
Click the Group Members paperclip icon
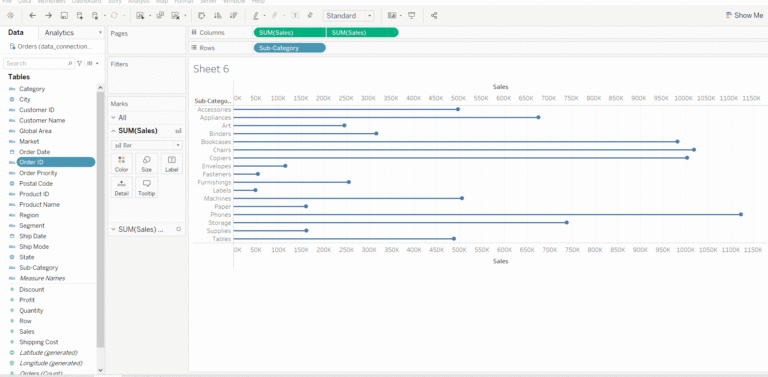pos(275,16)
